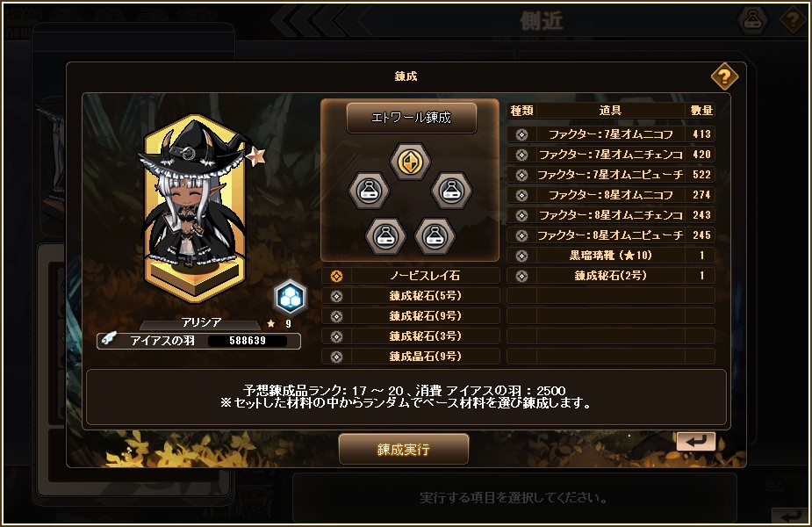Viewport: 812px width, 527px height.
Task: Select the lower-right flask material slot
Action: coord(435,236)
